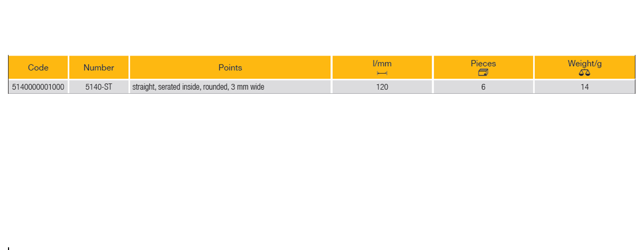The width and height of the screenshot is (644, 250).
Task: Click the word "straight" in Points description
Action: (144, 87)
